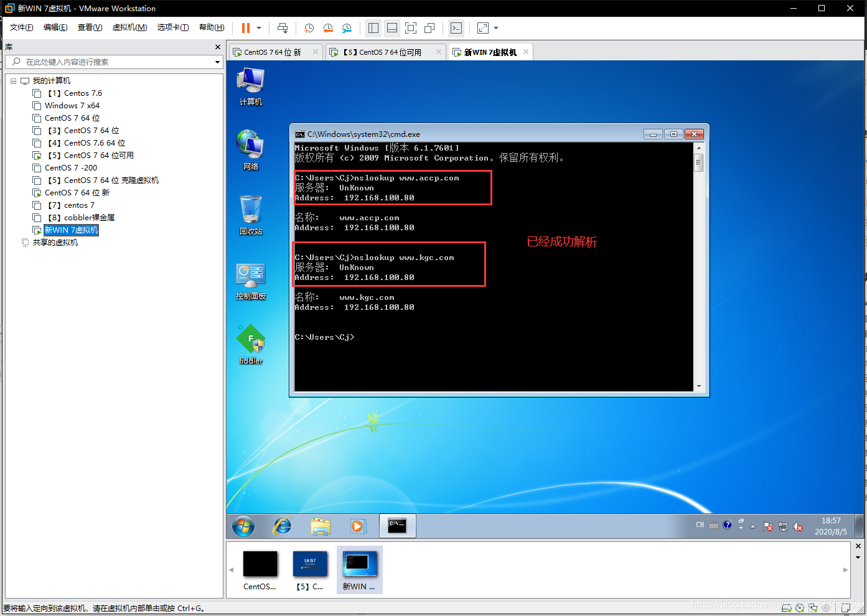867x616 pixels.
Task: Select the CentOS... thumbnail in thumbnail bar
Action: 260,571
